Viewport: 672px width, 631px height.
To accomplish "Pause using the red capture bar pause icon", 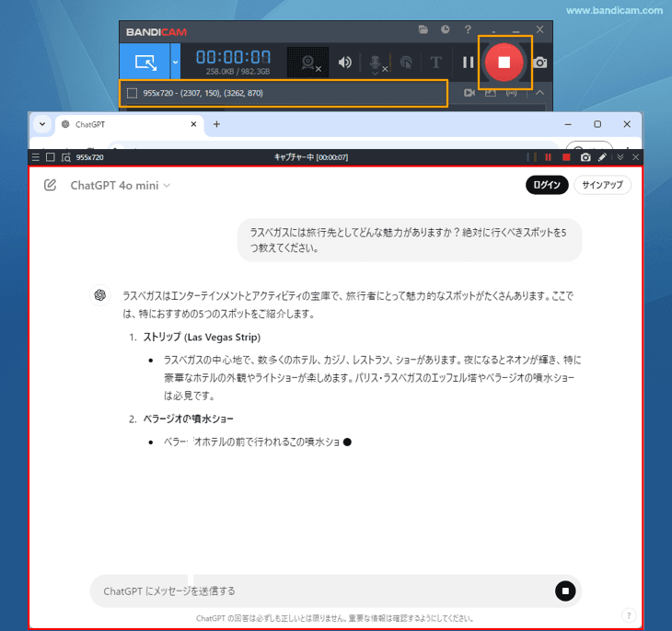I will click(548, 157).
